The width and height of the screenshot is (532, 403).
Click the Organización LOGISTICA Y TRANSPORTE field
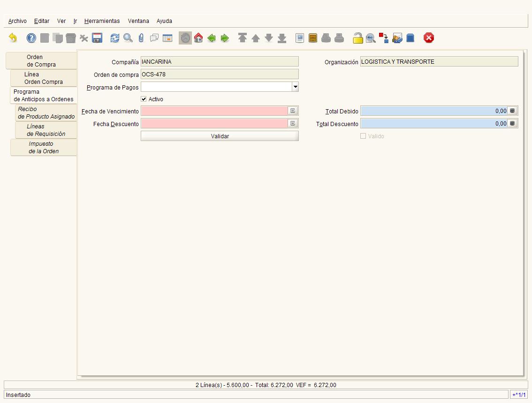pyautogui.click(x=439, y=62)
